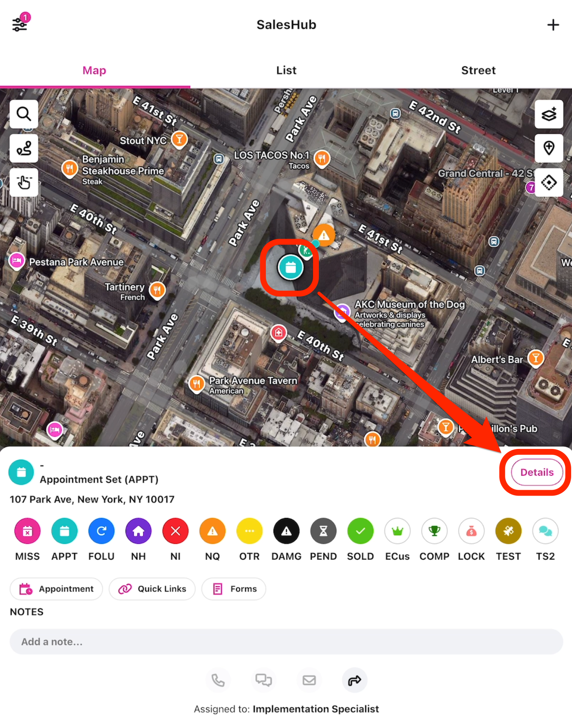Set status to SOLD
The height and width of the screenshot is (728, 572).
click(360, 531)
